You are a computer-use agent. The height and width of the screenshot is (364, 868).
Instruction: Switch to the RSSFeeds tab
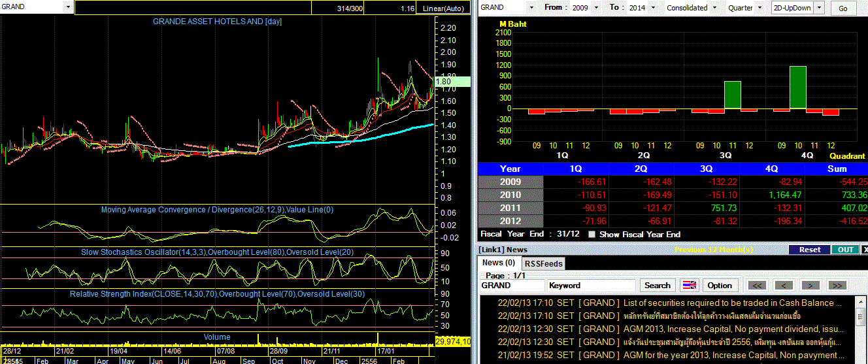pos(543,263)
